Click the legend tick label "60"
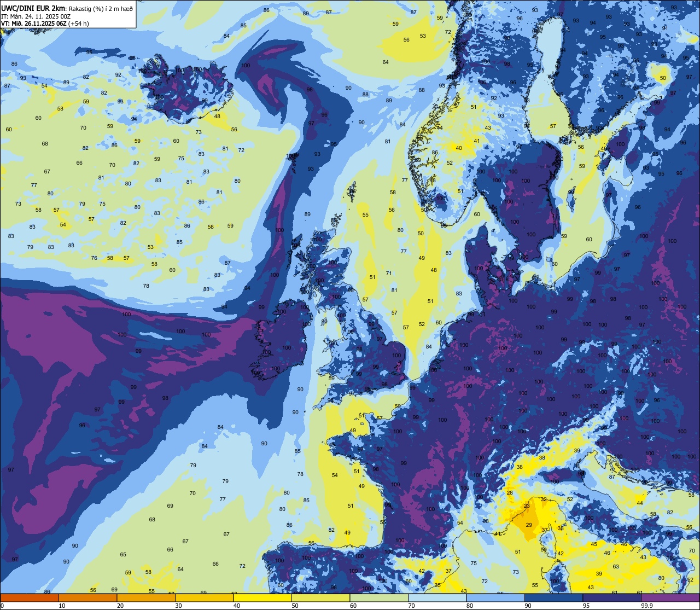The width and height of the screenshot is (700, 610). point(353,606)
